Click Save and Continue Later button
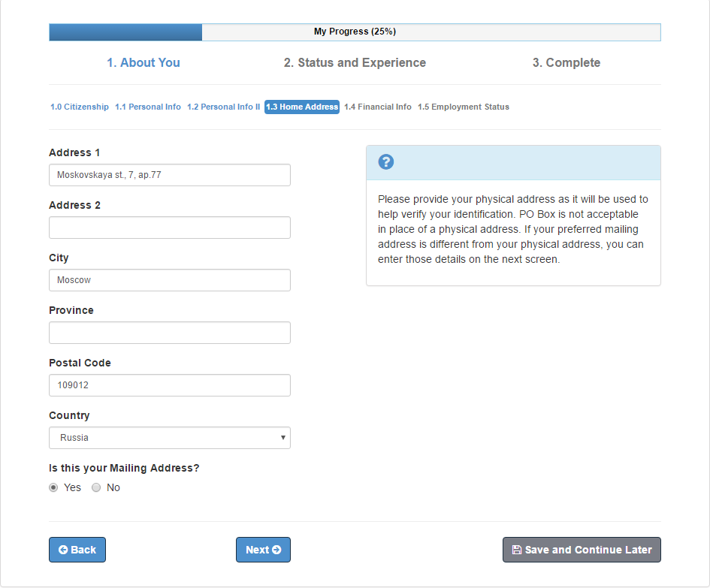Screen dimensions: 710x588 pyautogui.click(x=582, y=550)
